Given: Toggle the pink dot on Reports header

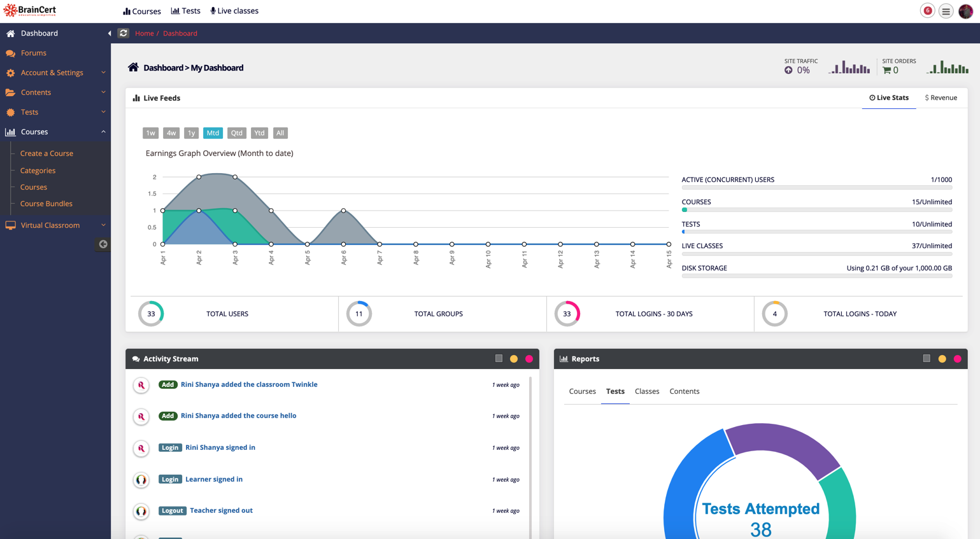Looking at the screenshot, I should pyautogui.click(x=958, y=358).
